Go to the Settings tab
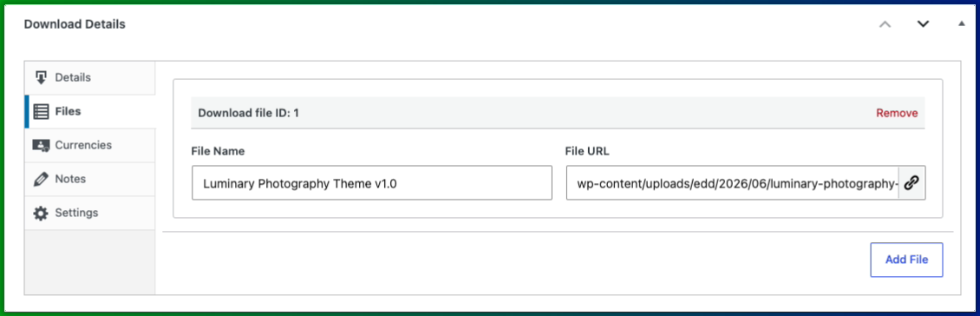Viewport: 980px width, 316px height. 90,213
